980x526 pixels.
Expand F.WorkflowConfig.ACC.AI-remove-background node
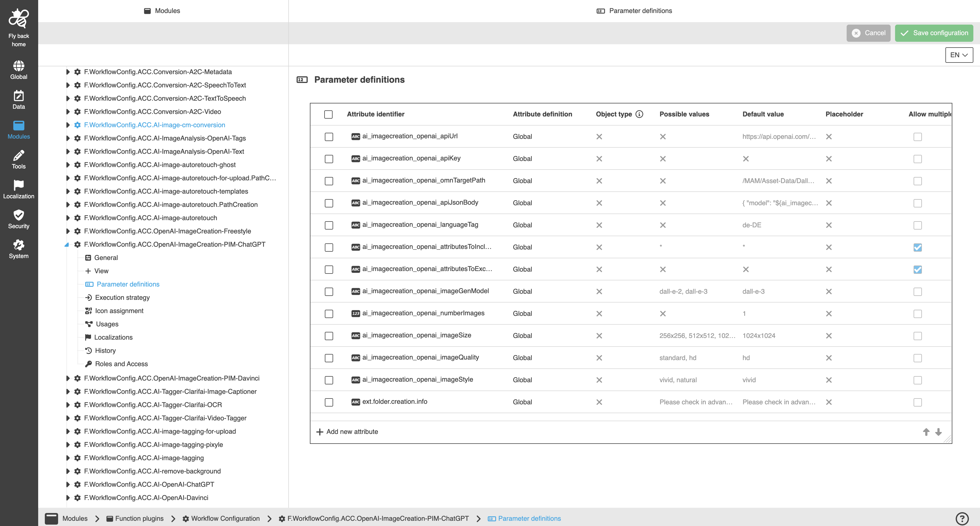68,471
